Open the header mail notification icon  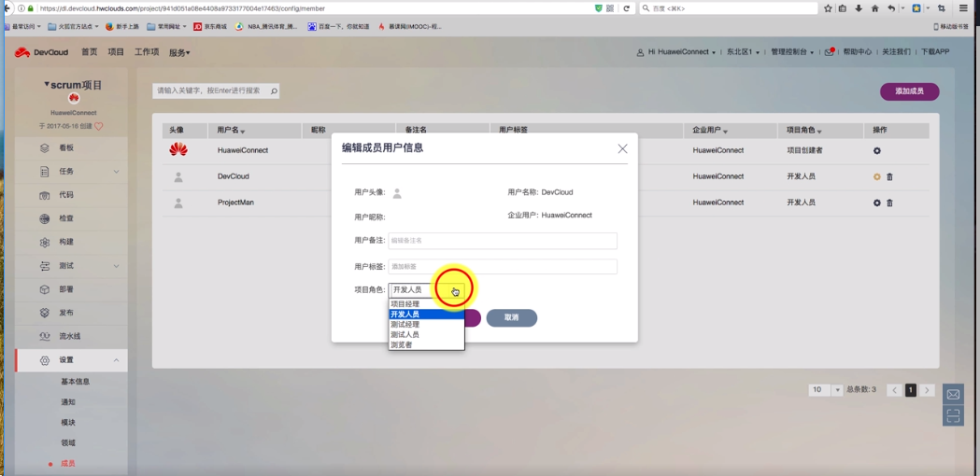click(830, 52)
